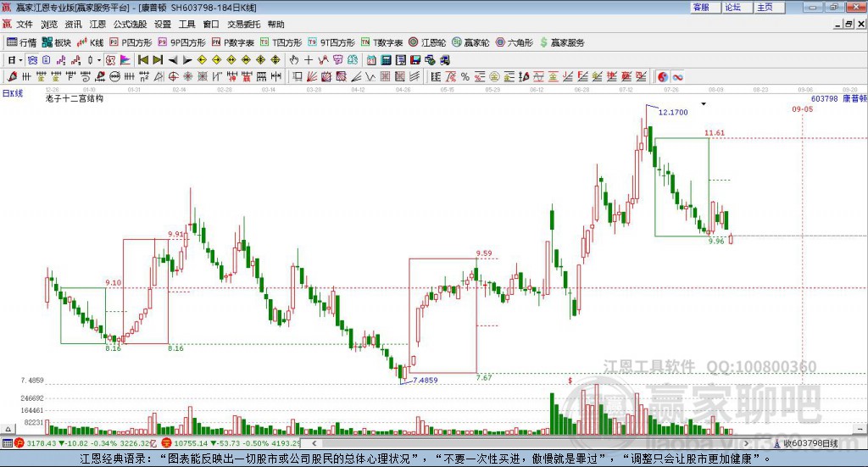Switch to the K线 chart view
The image size is (868, 467).
pyautogui.click(x=91, y=42)
